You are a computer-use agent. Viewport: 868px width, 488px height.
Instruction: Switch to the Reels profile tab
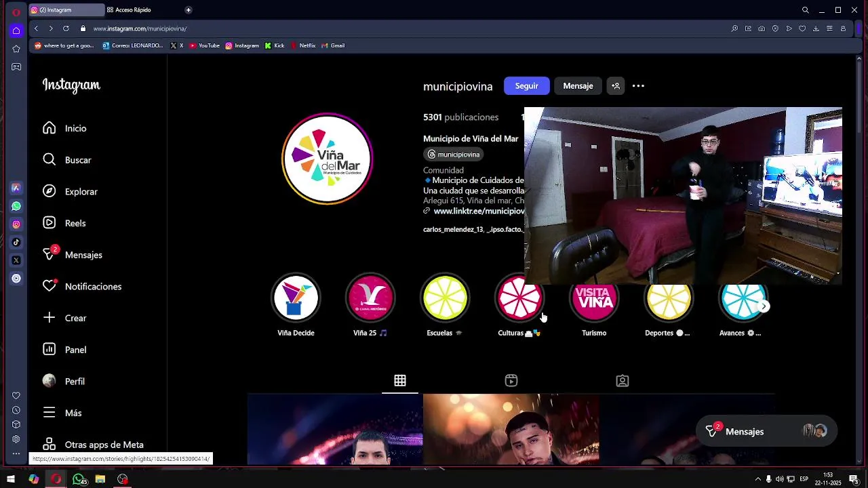tap(511, 381)
